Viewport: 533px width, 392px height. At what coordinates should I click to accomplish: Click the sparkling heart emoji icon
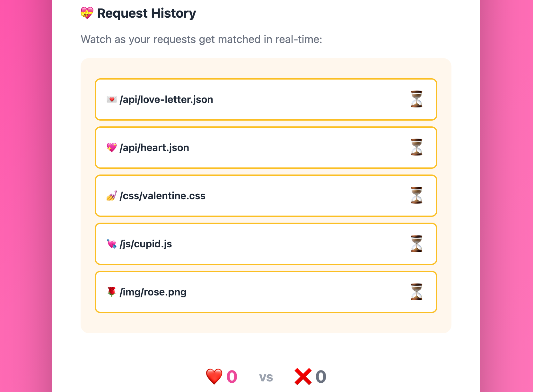[x=111, y=148]
